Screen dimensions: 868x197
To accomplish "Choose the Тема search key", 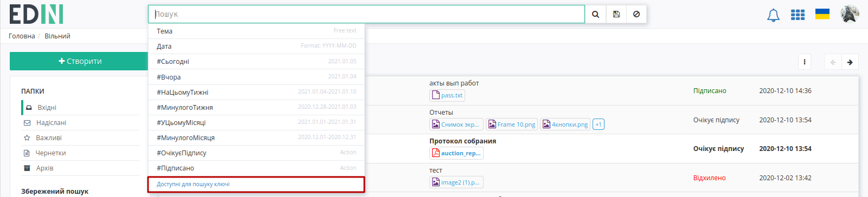I will pos(256,31).
